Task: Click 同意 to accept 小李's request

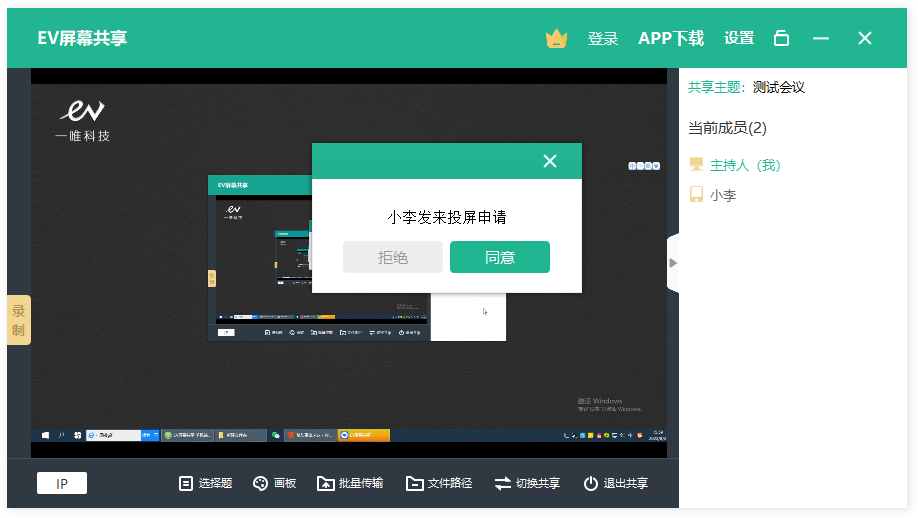Action: pos(499,257)
